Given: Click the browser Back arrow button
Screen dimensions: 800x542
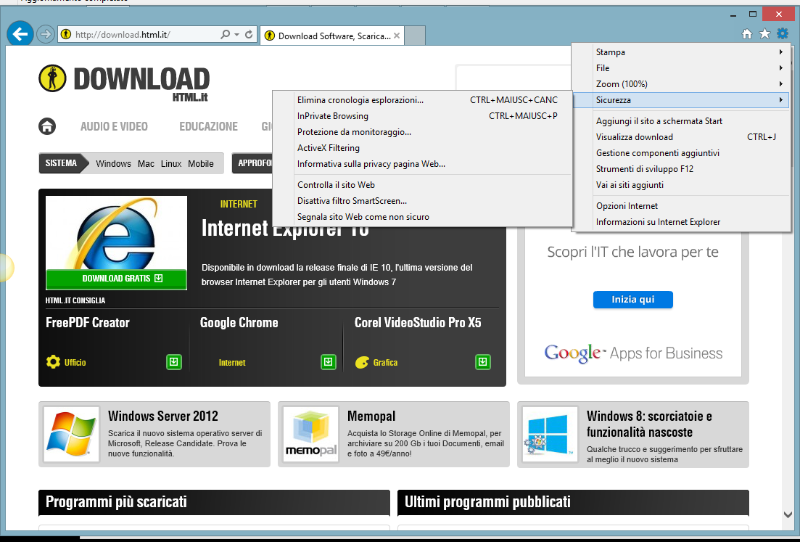Looking at the screenshot, I should pos(19,34).
